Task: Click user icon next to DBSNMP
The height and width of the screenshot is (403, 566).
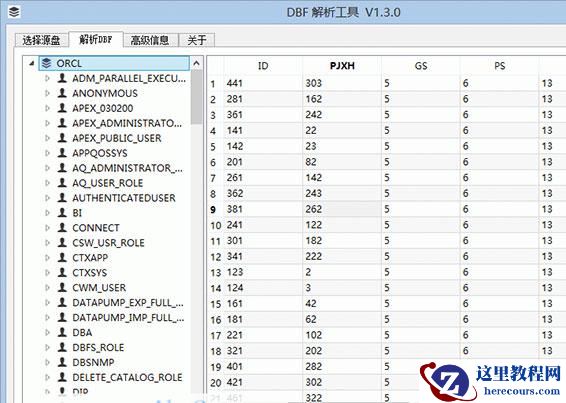Action: pos(62,362)
